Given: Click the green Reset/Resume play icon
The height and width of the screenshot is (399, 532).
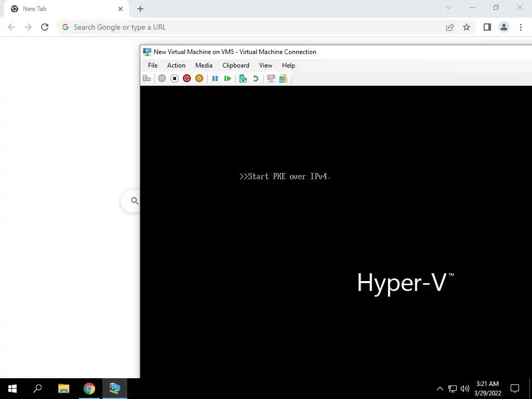Looking at the screenshot, I should coord(228,78).
